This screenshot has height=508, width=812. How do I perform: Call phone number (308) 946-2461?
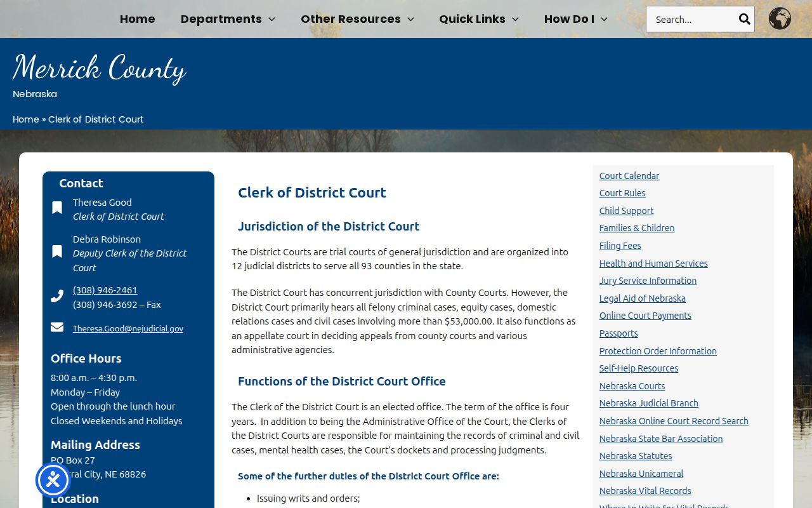click(105, 290)
